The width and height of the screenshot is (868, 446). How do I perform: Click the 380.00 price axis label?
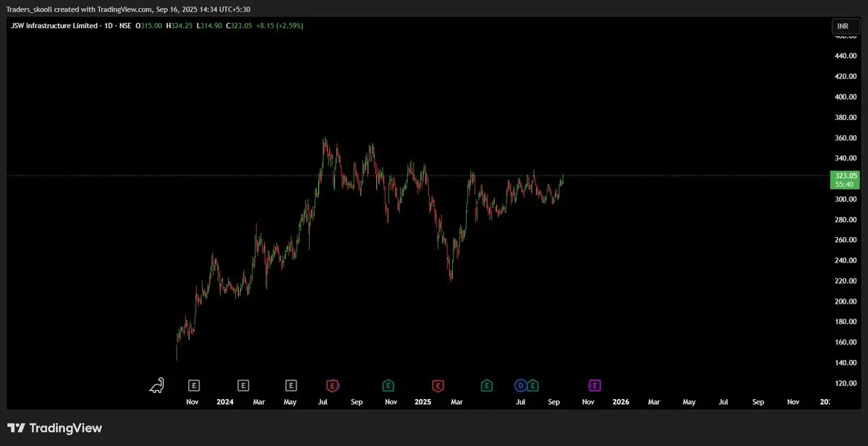click(846, 117)
